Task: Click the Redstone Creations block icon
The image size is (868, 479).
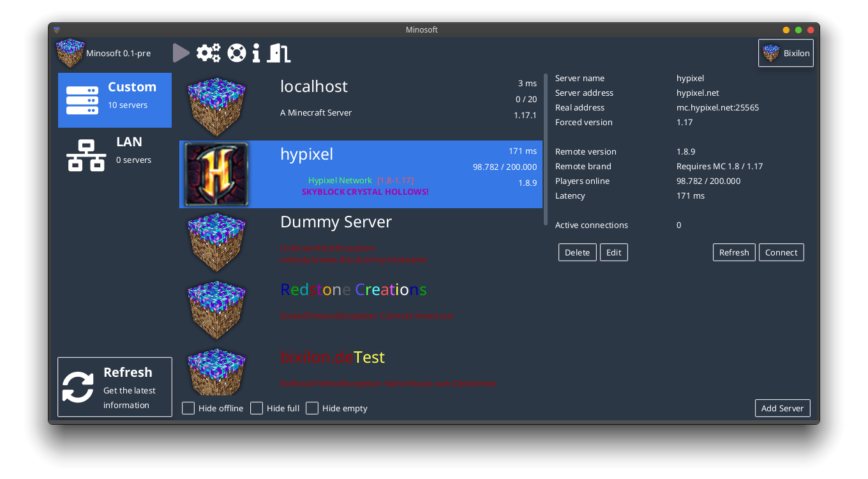Action: coord(216,310)
